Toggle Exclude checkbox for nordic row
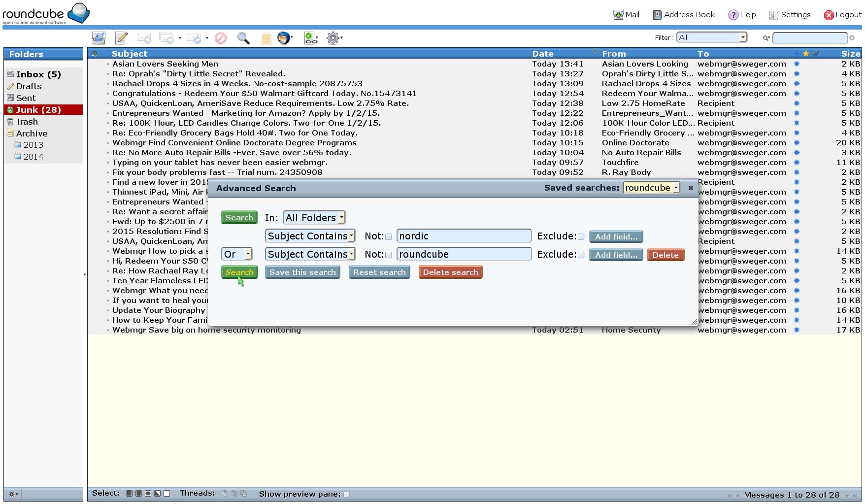 (581, 237)
